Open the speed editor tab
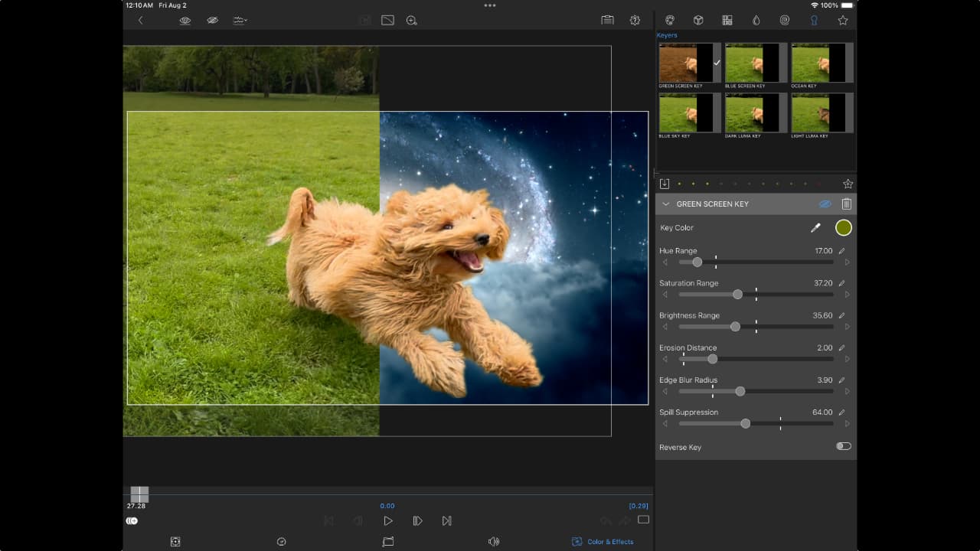The width and height of the screenshot is (980, 551). point(281,542)
